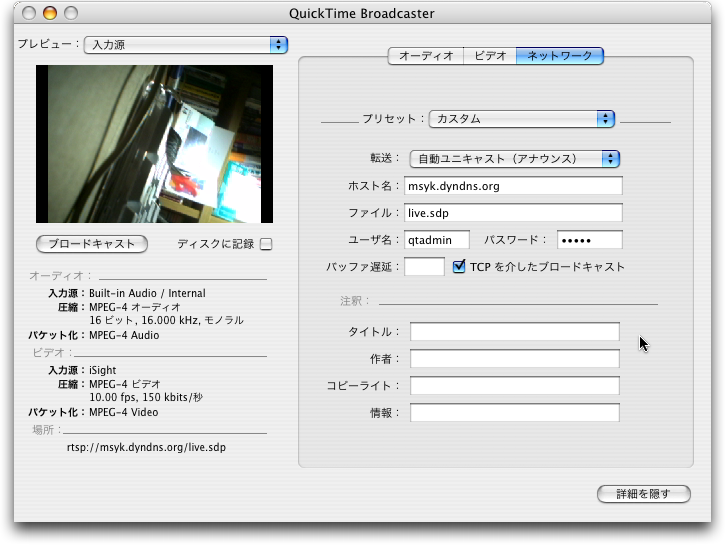Enable the ディスクに記録 checkbox
The height and width of the screenshot is (545, 725).
pos(266,244)
